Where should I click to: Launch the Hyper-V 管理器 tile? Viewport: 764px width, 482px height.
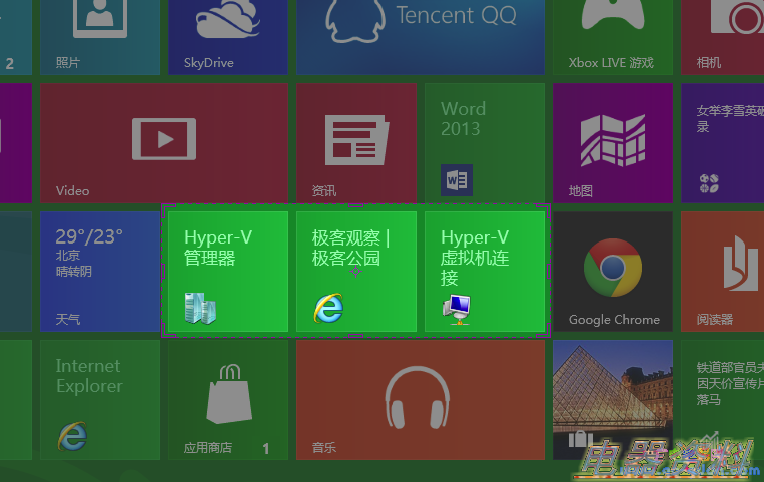point(228,271)
